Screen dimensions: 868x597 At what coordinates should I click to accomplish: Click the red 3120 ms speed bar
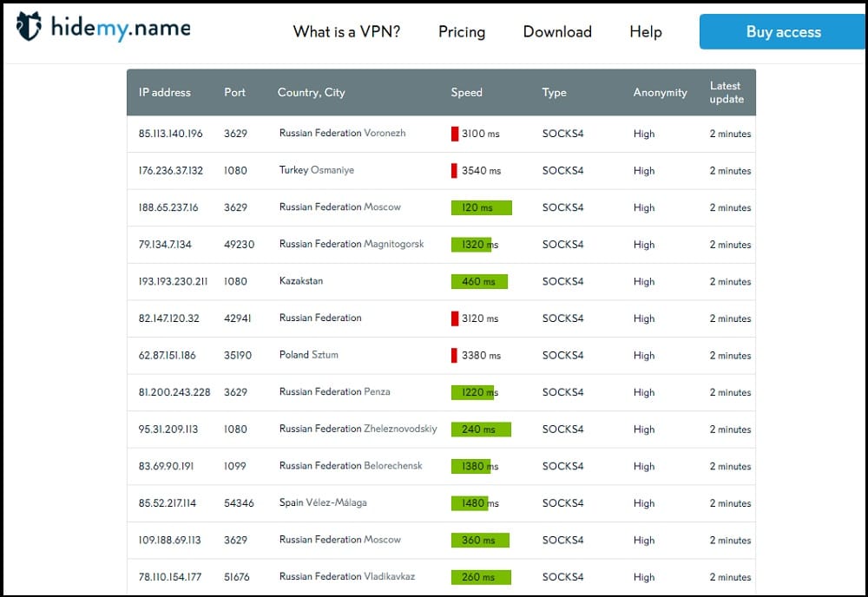tap(455, 318)
